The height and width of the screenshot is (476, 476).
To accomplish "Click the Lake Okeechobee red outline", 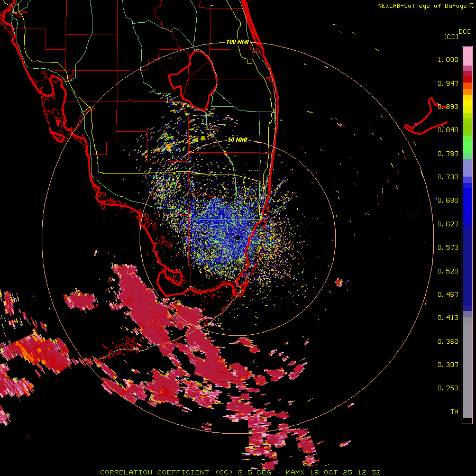I will (x=193, y=80).
